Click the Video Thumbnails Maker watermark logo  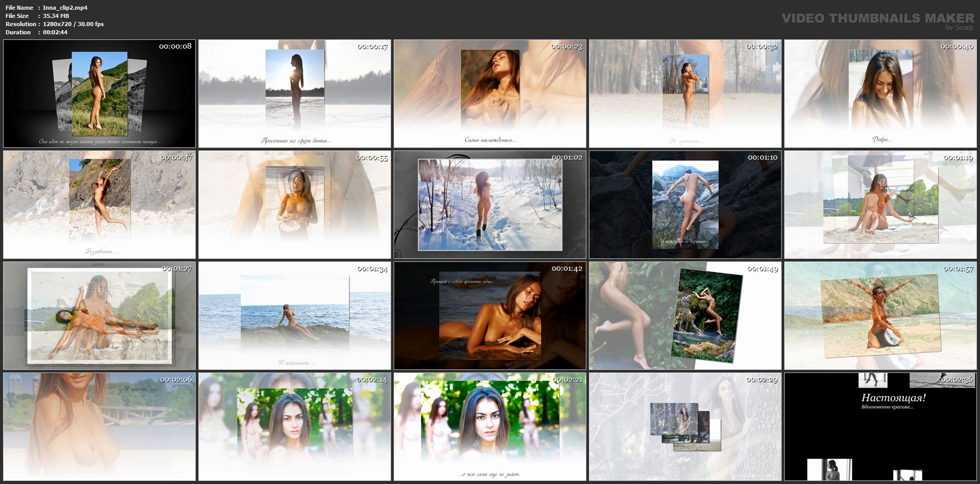pyautogui.click(x=877, y=19)
